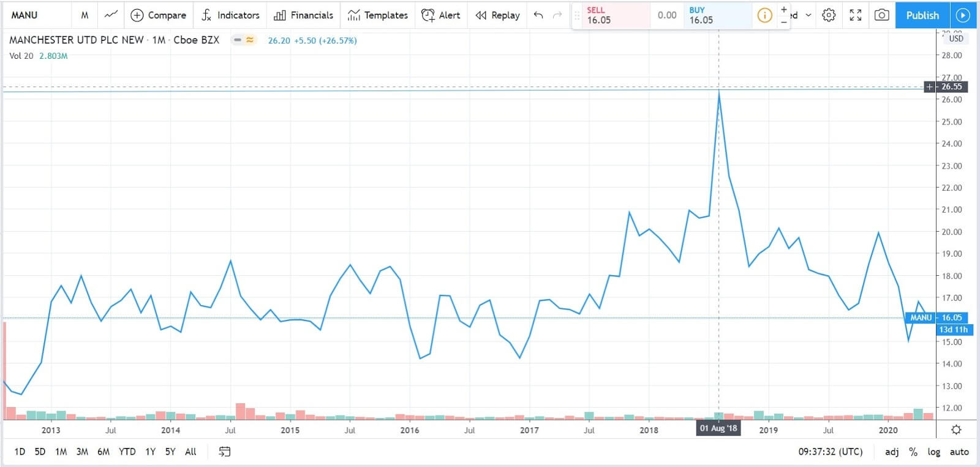Click the MANCHESTER UTD PLC NEW legend title
This screenshot has width=980, height=467.
77,40
